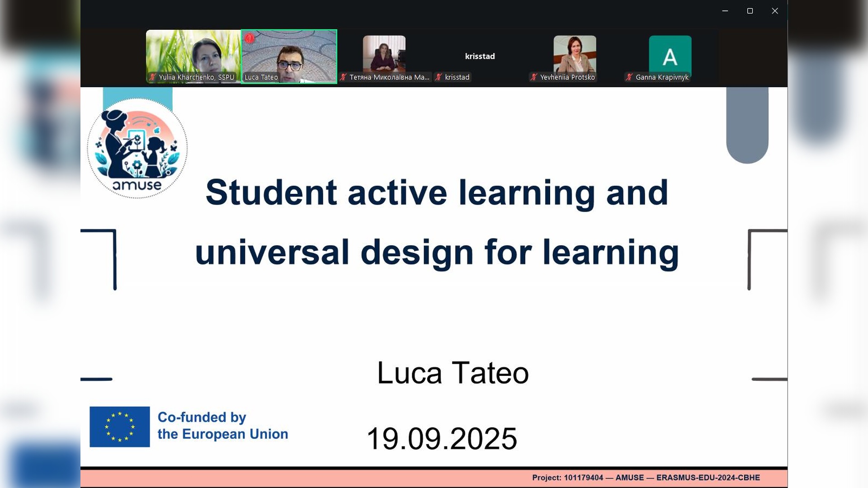This screenshot has height=488, width=868.
Task: Minimize the meeting window
Action: click(x=725, y=11)
